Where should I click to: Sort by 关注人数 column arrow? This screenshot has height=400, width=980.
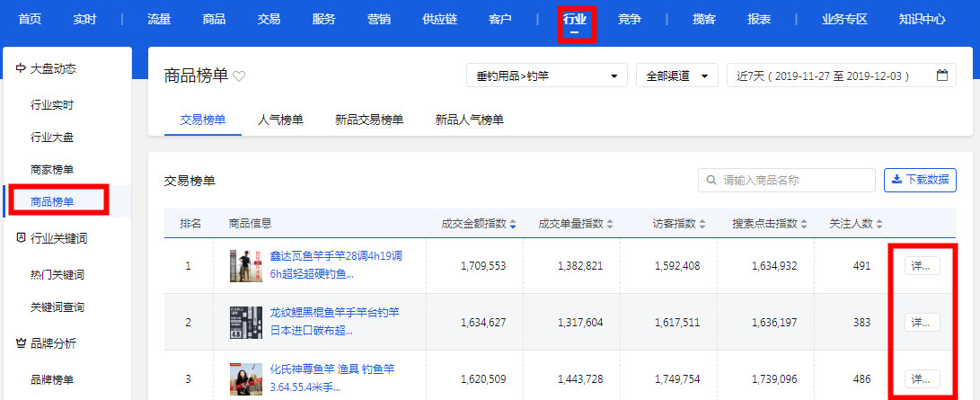point(879,224)
